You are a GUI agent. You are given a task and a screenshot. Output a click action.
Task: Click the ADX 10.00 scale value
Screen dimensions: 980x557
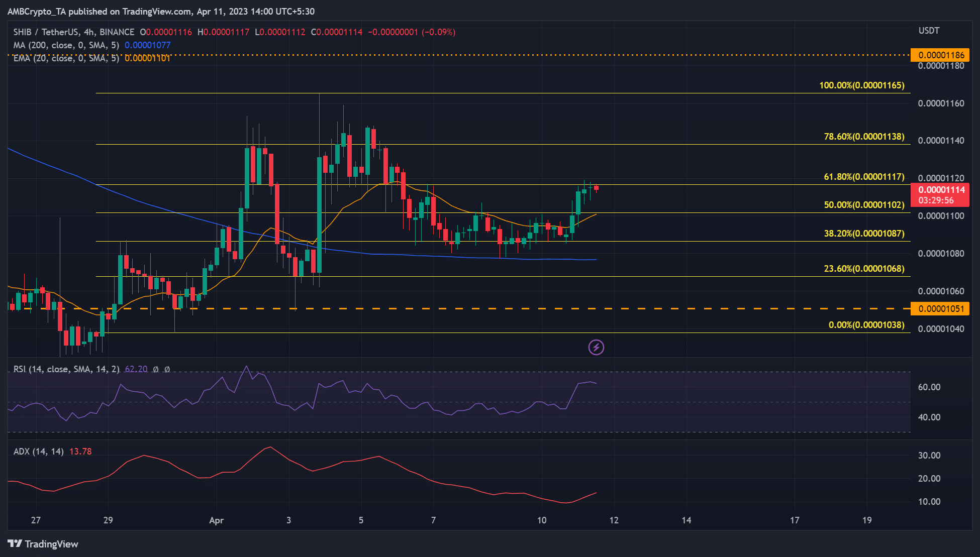[929, 502]
